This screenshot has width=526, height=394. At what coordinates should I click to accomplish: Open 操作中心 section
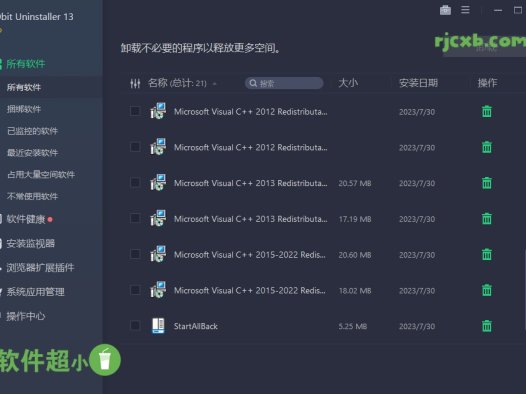(x=25, y=316)
